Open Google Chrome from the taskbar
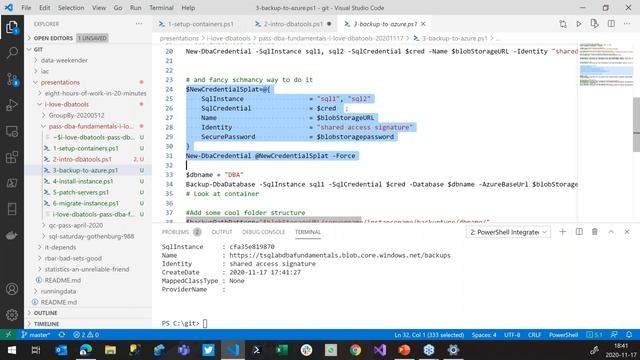 tap(355, 350)
